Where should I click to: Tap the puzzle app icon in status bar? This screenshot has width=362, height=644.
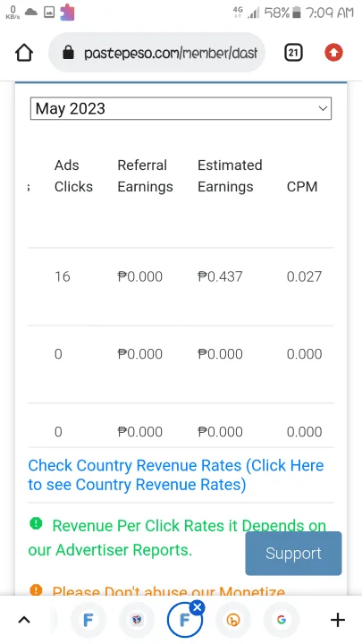pyautogui.click(x=67, y=13)
